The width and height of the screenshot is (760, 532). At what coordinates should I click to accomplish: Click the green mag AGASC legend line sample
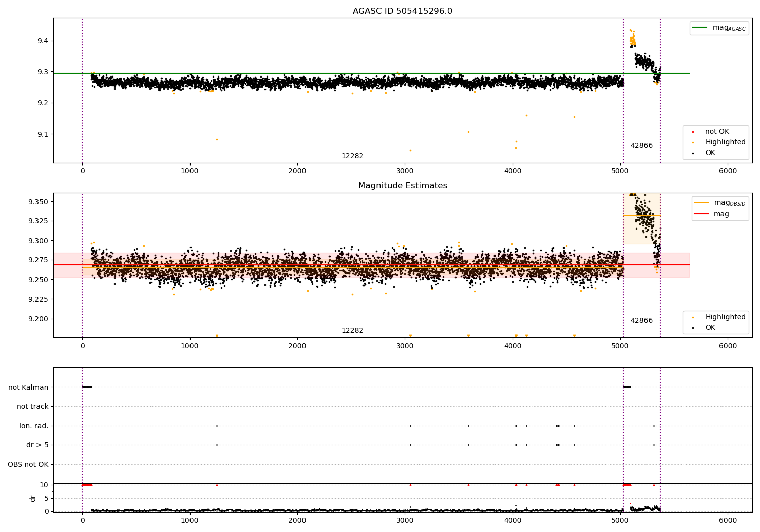tap(700, 28)
